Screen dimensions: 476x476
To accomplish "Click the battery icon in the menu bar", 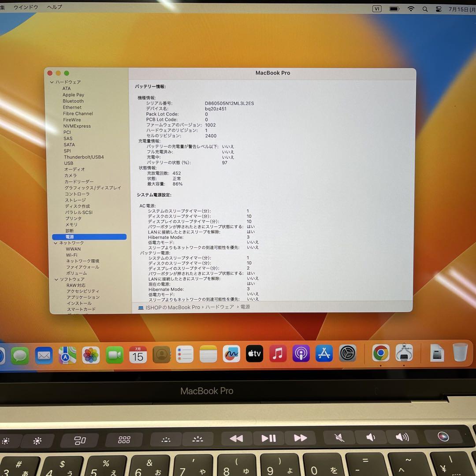I will click(394, 9).
